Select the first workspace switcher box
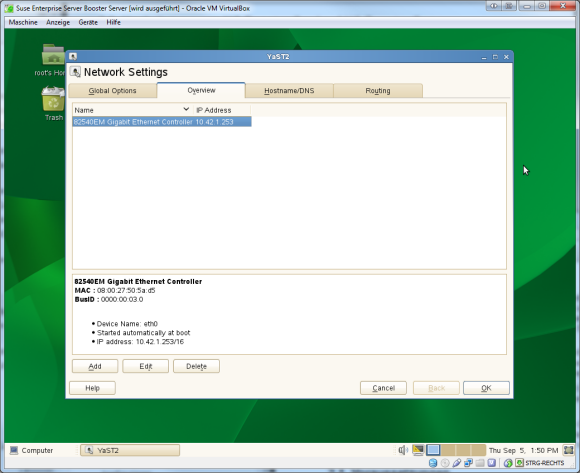 [x=434, y=450]
